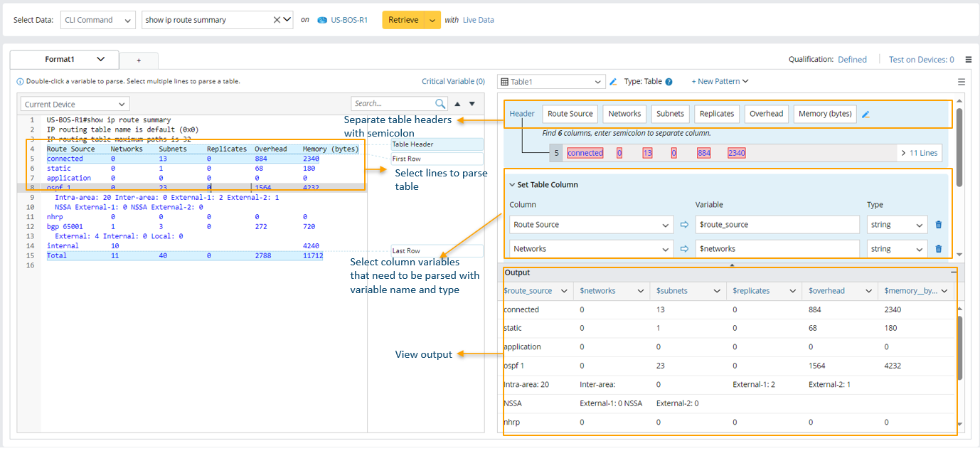The image size is (980, 451).
Task: Jump to previous search match arrow
Action: (458, 104)
